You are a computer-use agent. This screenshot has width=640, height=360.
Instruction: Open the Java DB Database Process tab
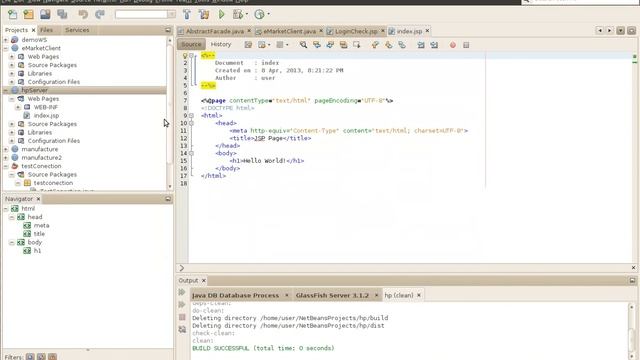coord(236,295)
